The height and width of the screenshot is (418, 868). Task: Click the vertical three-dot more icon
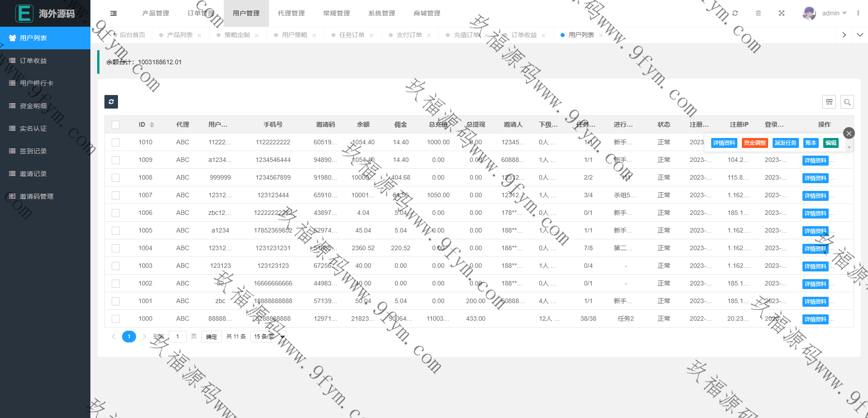pos(858,14)
